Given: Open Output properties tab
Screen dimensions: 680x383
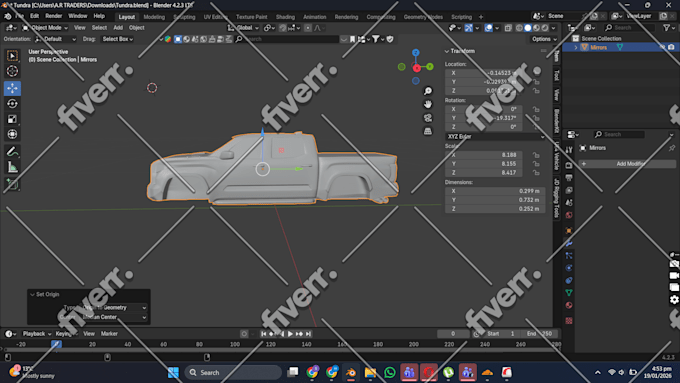Looking at the screenshot, I should [569, 178].
